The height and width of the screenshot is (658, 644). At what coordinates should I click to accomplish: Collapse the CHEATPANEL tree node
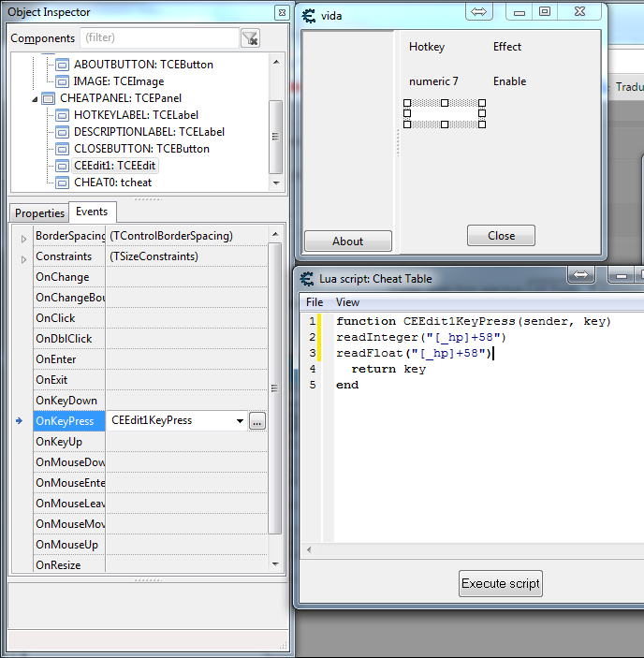tap(36, 98)
